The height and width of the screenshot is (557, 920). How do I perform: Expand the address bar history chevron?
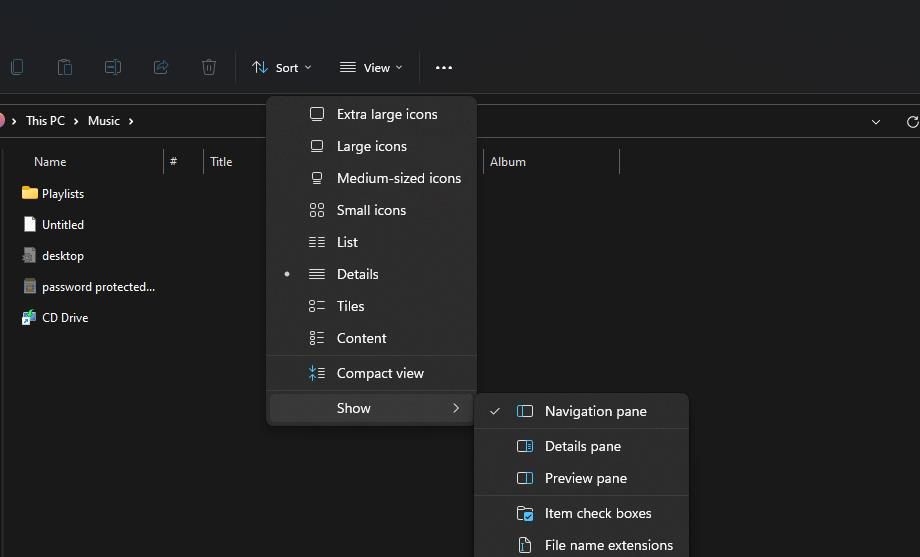click(876, 121)
